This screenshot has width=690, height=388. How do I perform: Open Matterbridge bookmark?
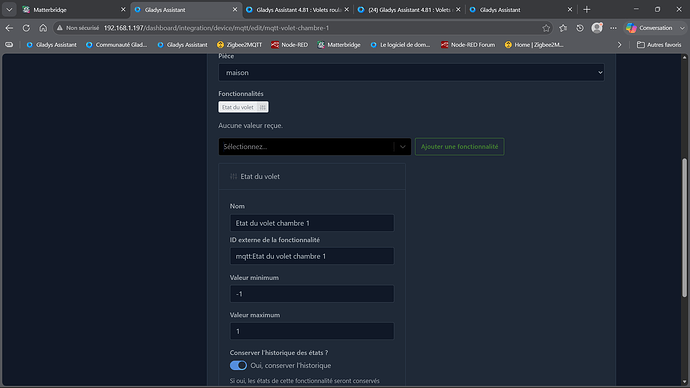point(339,44)
